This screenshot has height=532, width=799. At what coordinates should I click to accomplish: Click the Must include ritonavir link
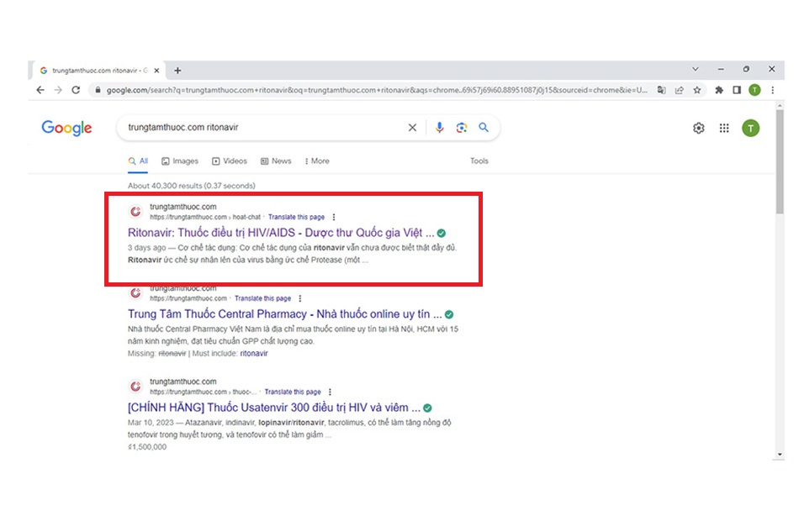pos(254,353)
